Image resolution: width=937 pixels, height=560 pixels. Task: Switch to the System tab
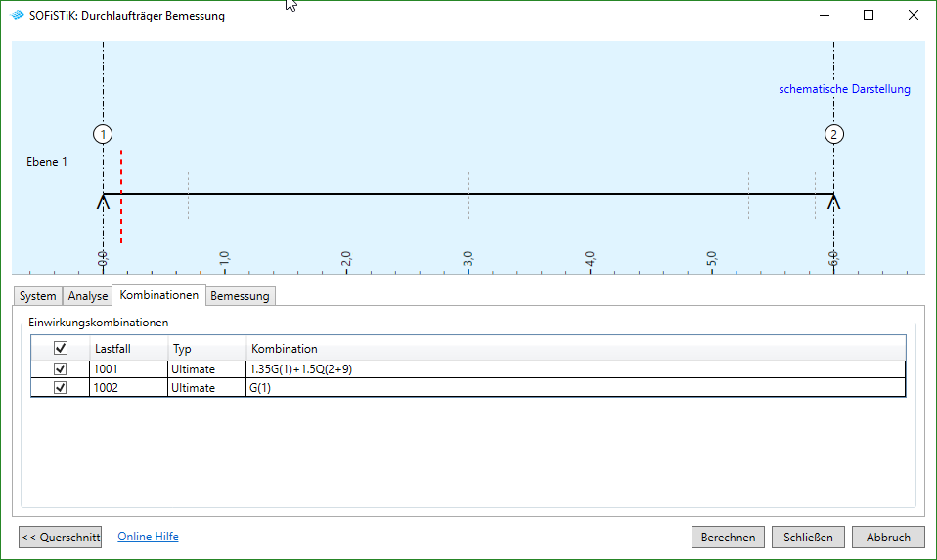(38, 296)
